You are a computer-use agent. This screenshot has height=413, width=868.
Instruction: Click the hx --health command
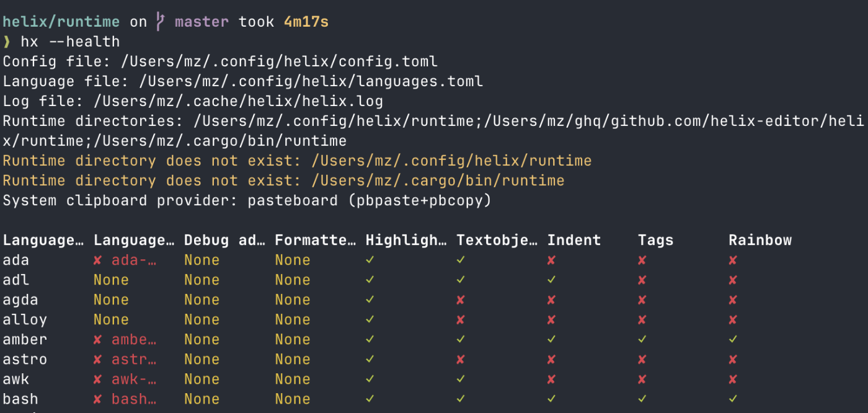point(70,42)
